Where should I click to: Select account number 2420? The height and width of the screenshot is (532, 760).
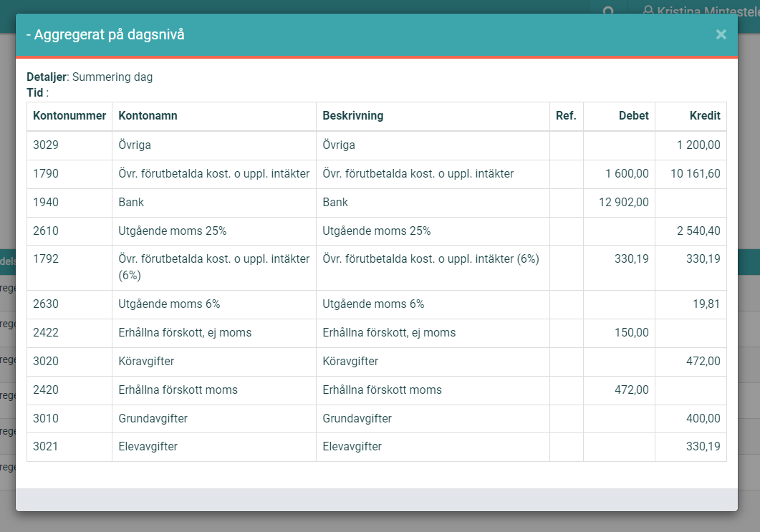coord(46,390)
